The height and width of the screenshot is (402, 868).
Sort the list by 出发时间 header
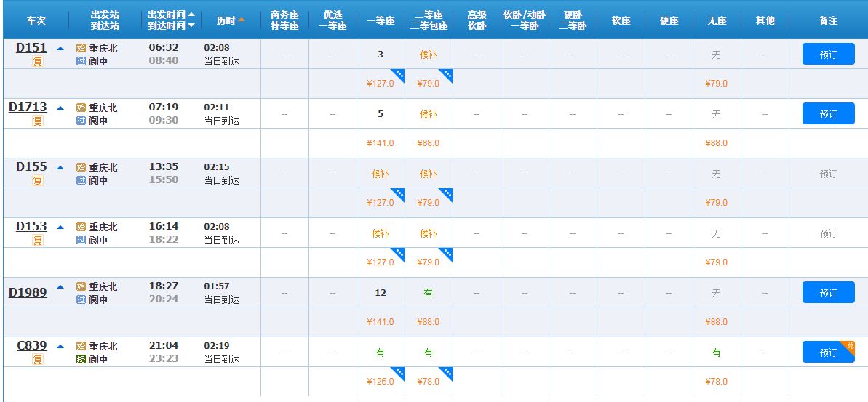pos(171,15)
